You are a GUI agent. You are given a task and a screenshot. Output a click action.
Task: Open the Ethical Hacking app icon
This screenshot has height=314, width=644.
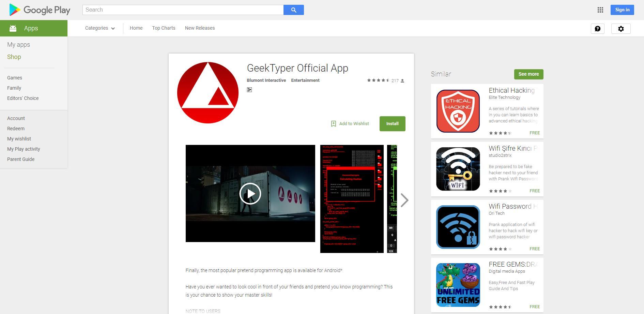point(458,111)
